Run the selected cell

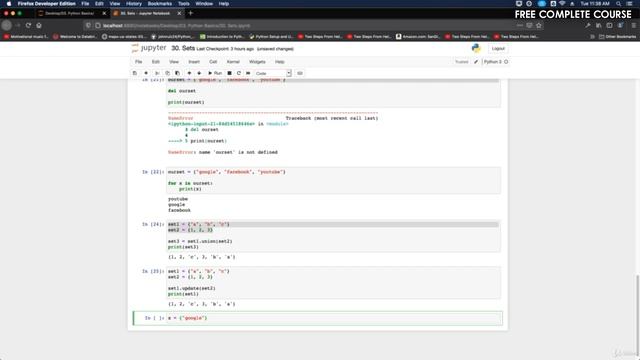(215, 73)
